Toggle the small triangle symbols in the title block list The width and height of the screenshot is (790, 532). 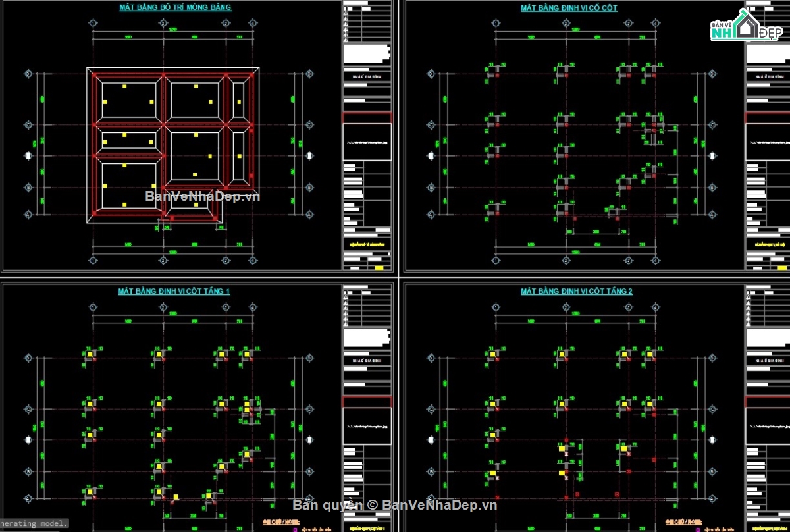pos(346,26)
